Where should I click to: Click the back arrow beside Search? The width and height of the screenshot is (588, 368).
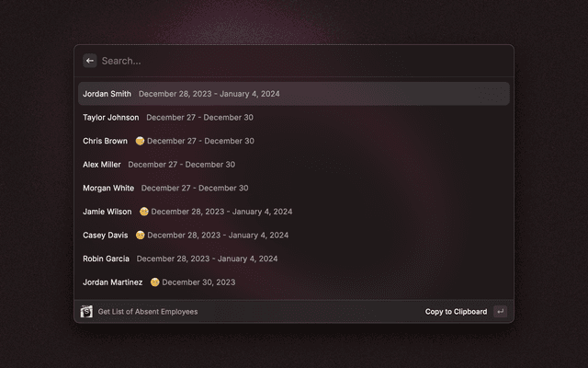pyautogui.click(x=90, y=61)
